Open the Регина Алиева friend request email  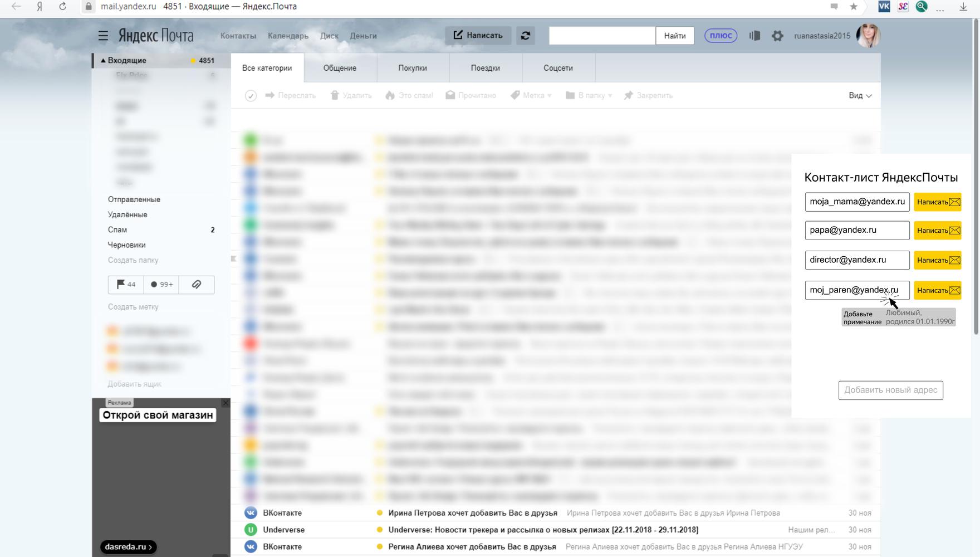556,547
